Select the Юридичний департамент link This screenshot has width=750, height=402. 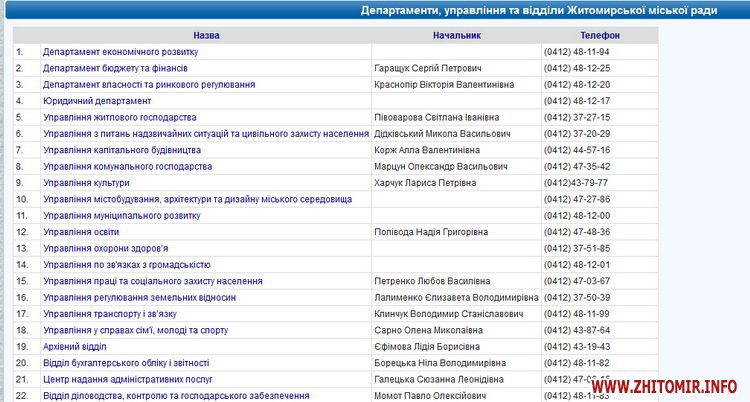pos(97,101)
